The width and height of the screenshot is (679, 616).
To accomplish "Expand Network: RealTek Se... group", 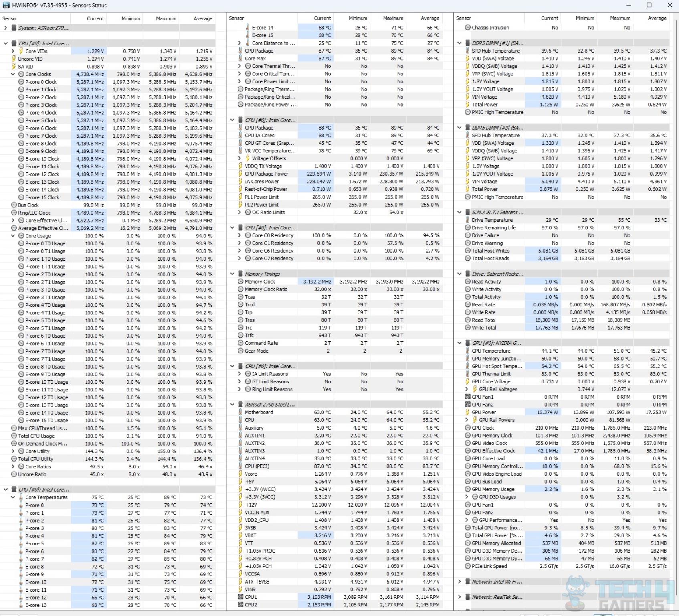I will (459, 597).
